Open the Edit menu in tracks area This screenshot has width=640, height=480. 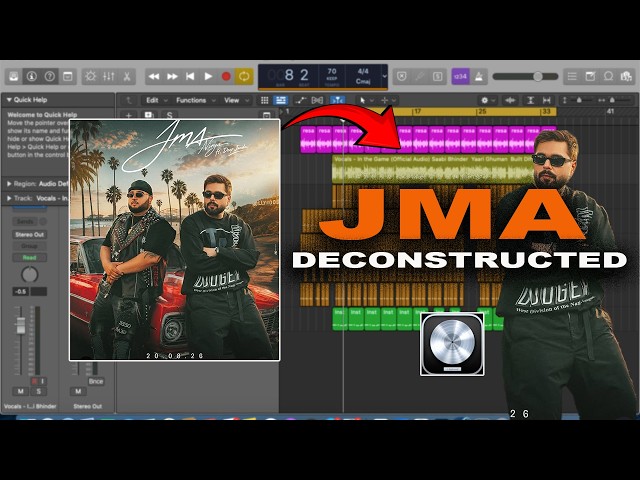pos(156,100)
